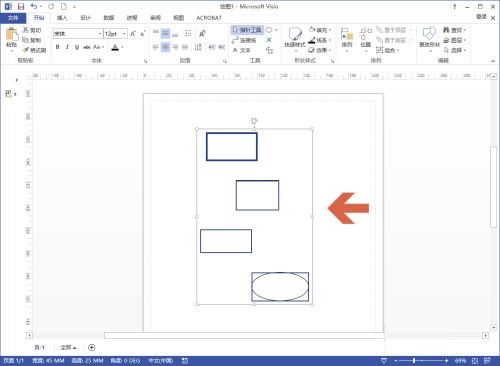Select the 页-1 page tab
The image size is (500, 366).
pyautogui.click(x=39, y=347)
